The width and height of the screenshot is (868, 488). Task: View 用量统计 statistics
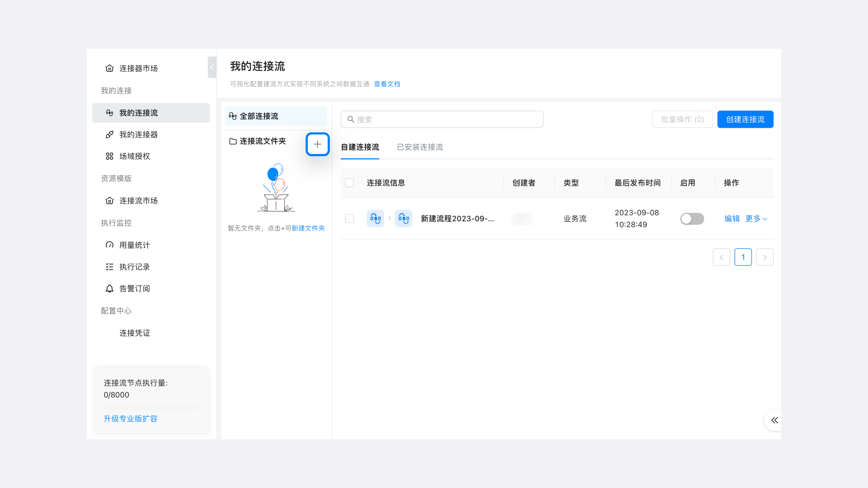coord(134,245)
